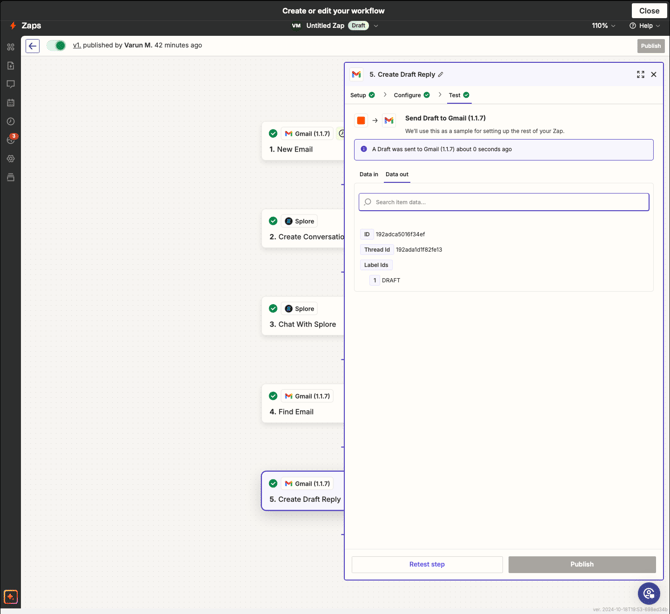Click the green check on step 3

coord(273,308)
